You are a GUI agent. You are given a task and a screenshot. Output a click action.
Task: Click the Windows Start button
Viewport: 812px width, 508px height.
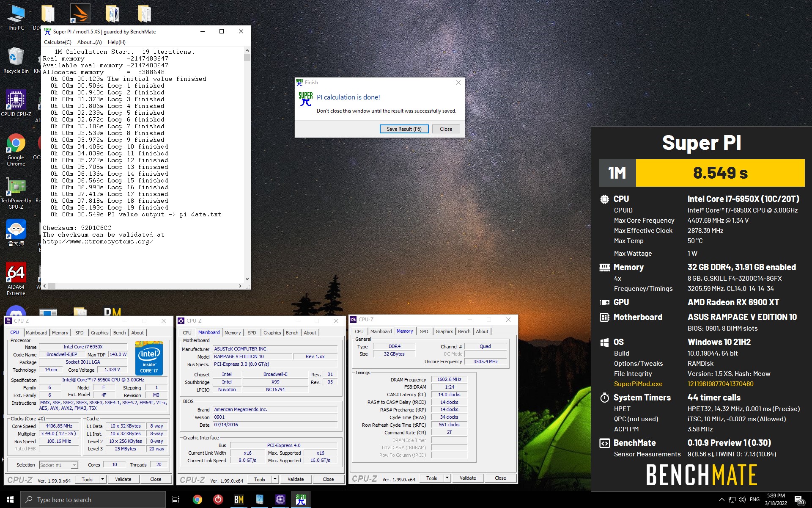click(x=10, y=500)
